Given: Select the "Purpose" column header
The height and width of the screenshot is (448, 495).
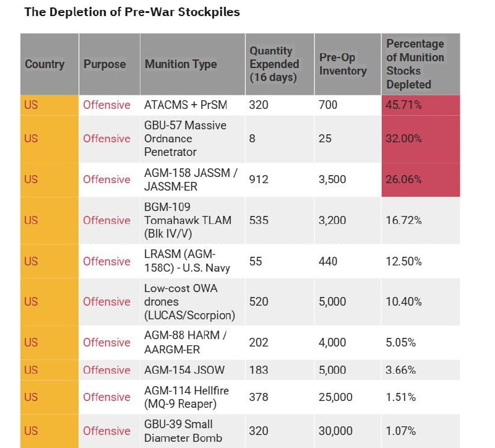Looking at the screenshot, I should point(105,64).
